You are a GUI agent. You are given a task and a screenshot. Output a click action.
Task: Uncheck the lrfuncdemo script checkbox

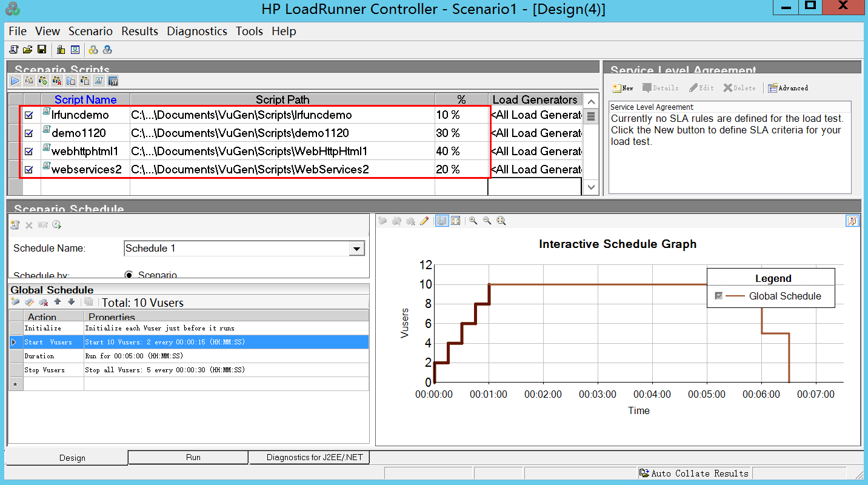[28, 115]
